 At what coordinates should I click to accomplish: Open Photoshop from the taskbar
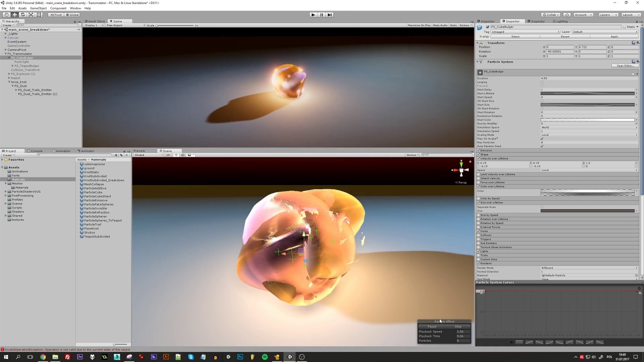pyautogui.click(x=240, y=357)
